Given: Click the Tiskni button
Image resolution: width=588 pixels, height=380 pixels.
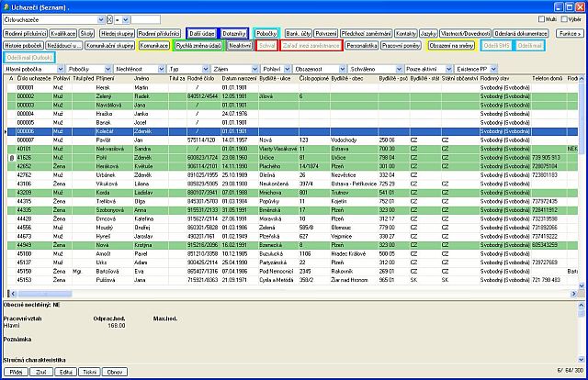Looking at the screenshot, I should click(90, 372).
